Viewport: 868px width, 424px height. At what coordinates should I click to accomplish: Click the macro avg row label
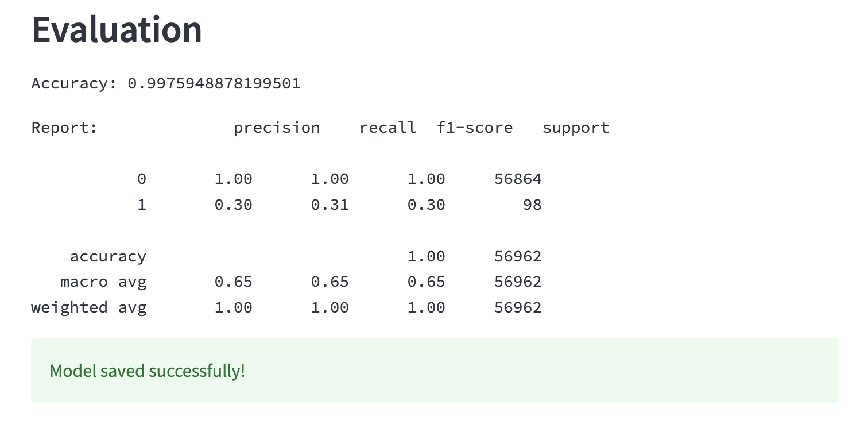click(103, 282)
